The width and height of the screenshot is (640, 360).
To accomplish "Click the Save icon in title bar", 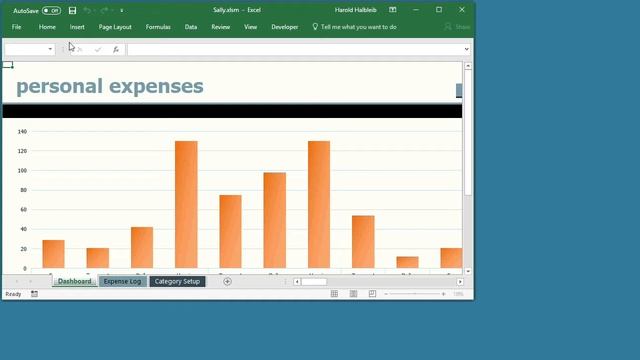I will pos(72,11).
